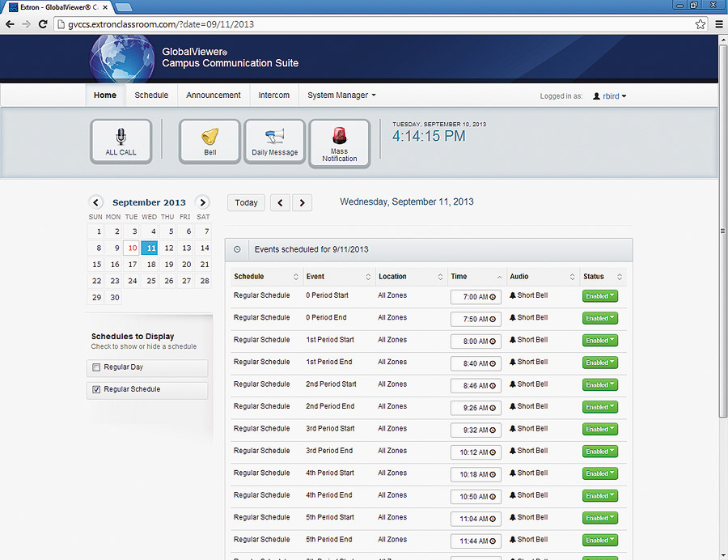Go to next month in calendar

pos(202,202)
